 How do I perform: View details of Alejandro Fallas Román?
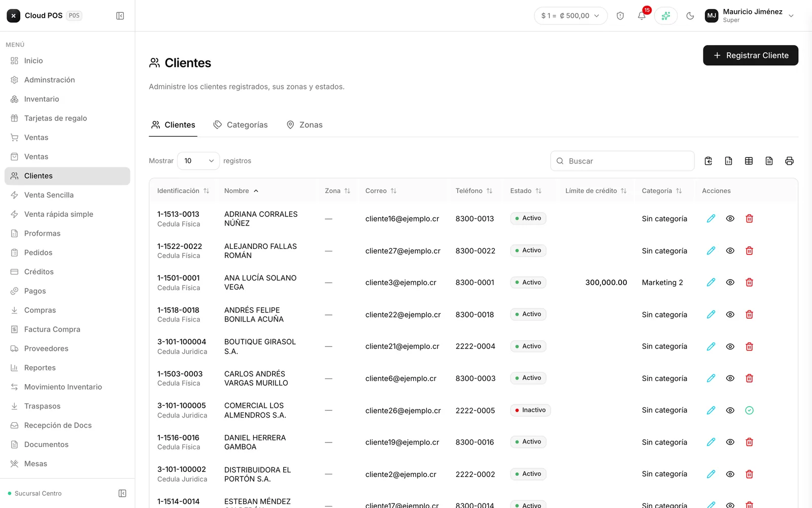730,250
